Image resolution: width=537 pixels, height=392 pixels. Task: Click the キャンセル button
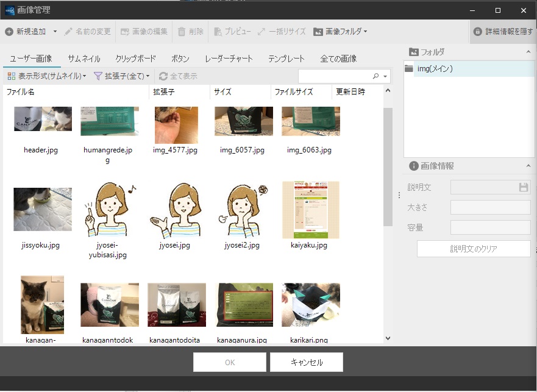[x=307, y=362]
